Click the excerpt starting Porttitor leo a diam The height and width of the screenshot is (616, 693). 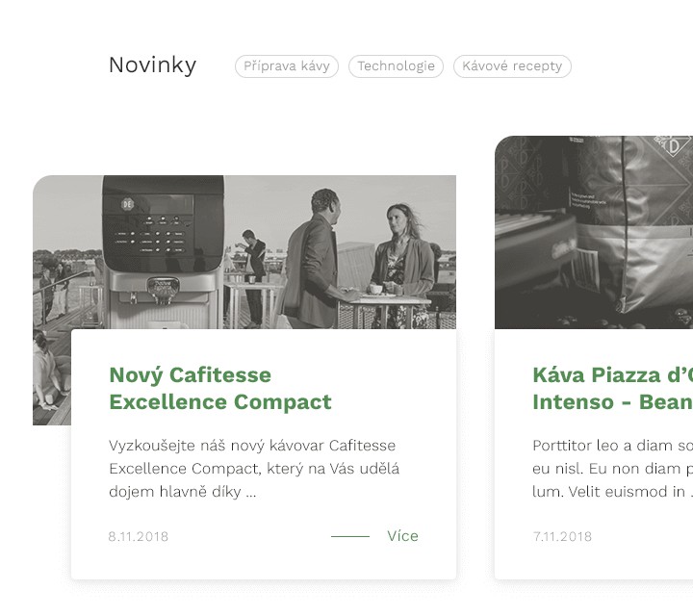612,469
